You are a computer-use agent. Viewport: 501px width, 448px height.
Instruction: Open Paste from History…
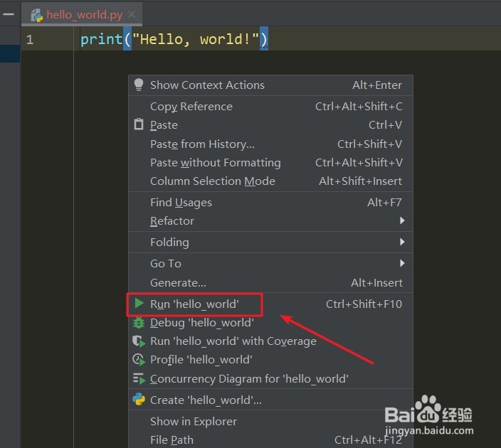point(270,144)
